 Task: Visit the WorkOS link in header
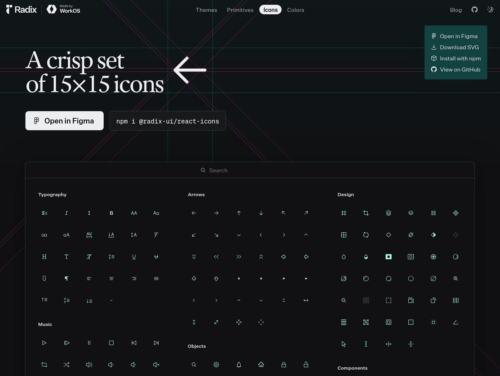[x=63, y=9]
